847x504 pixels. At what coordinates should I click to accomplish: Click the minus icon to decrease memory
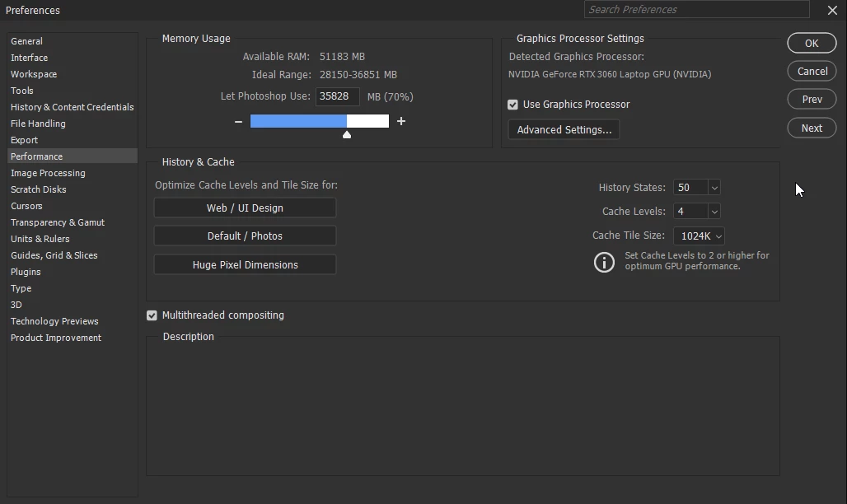238,122
